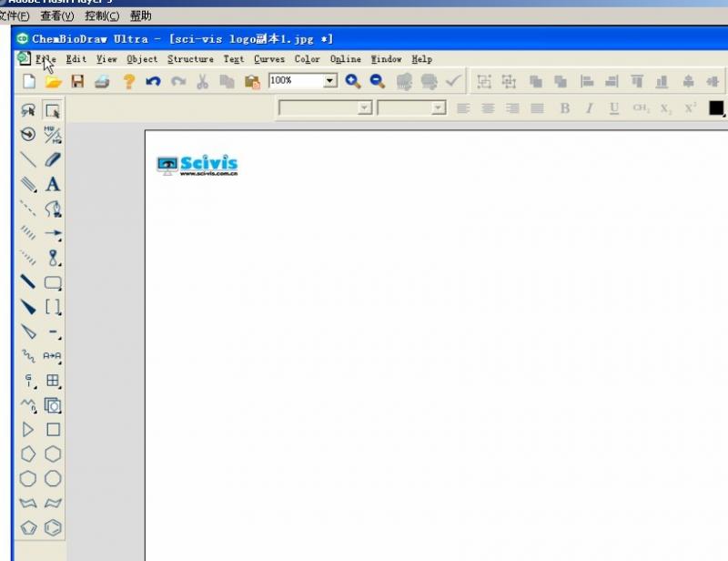
Task: Select the Hashed Bond tool
Action: click(28, 233)
